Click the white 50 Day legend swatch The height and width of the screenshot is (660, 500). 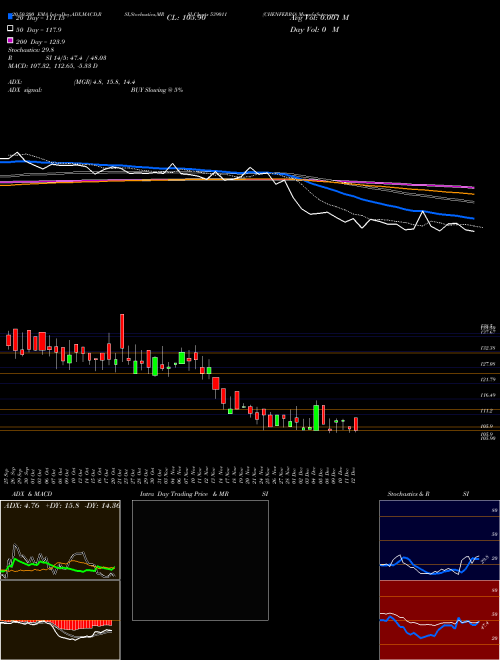tap(10, 29)
